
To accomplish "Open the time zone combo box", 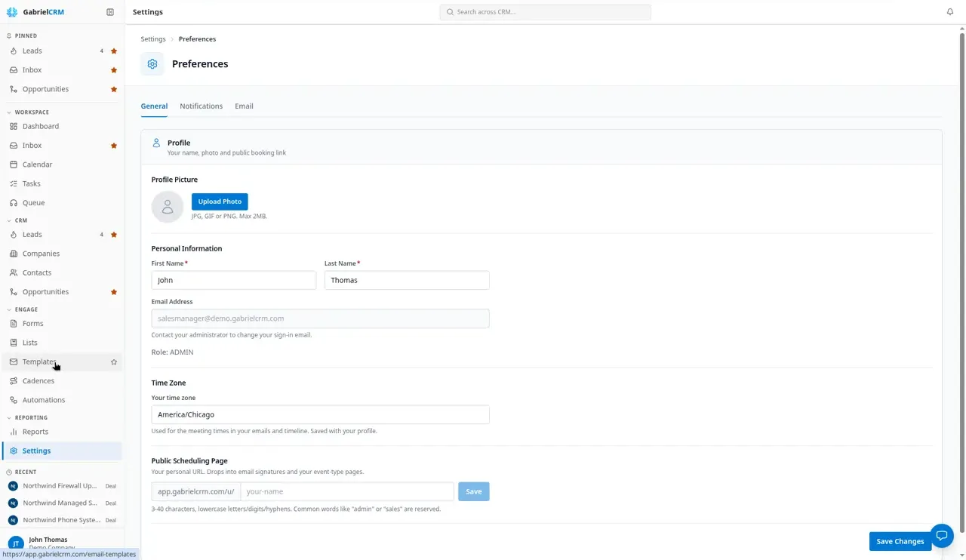I will click(x=320, y=414).
